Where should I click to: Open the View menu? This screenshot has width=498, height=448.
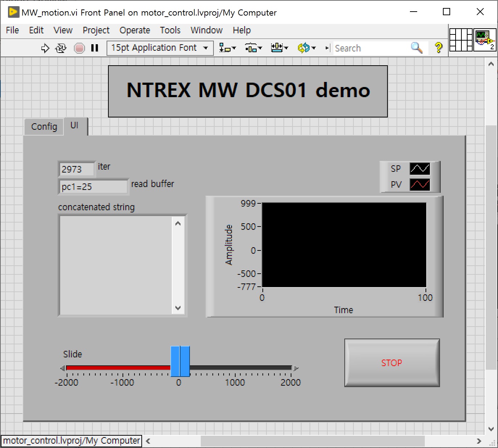tap(63, 30)
